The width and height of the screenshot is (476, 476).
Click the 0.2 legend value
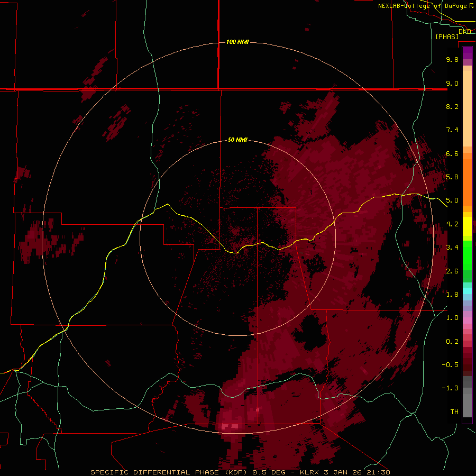(x=452, y=342)
